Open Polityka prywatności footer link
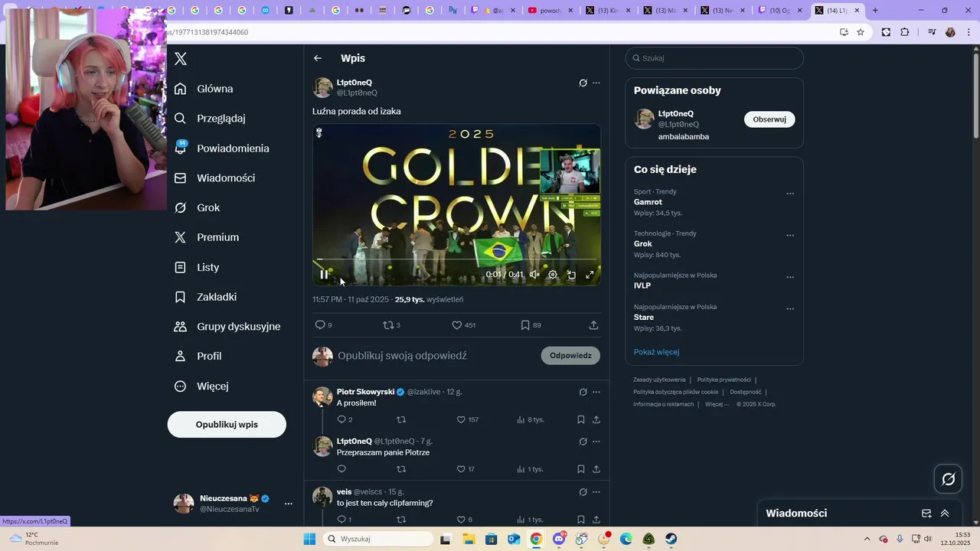Image resolution: width=980 pixels, height=551 pixels. (724, 380)
